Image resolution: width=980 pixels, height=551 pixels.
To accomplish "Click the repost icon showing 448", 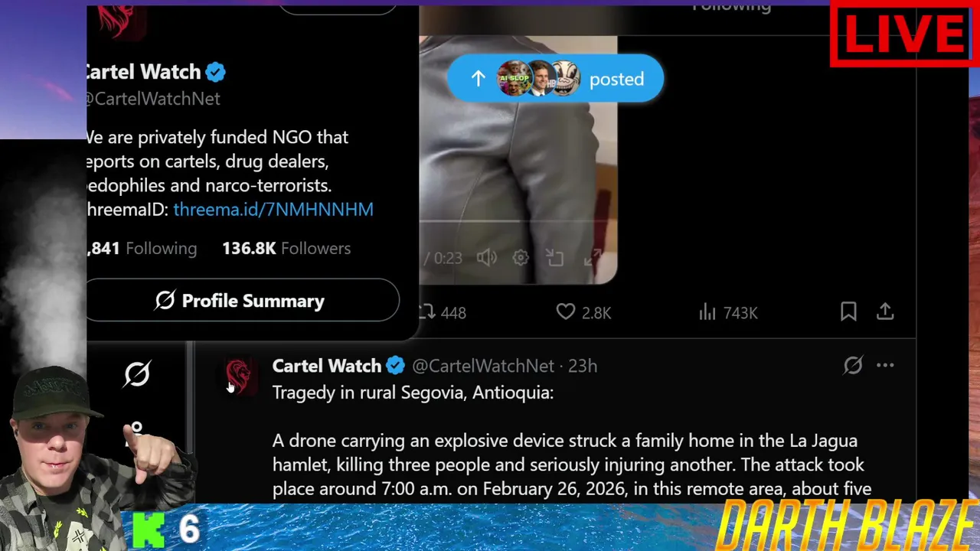I will [x=428, y=312].
